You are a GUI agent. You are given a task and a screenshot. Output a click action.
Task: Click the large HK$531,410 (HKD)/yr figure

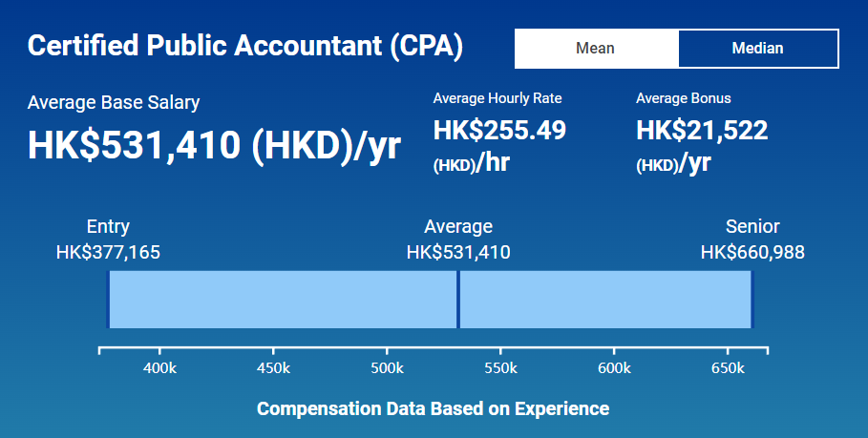click(x=214, y=145)
